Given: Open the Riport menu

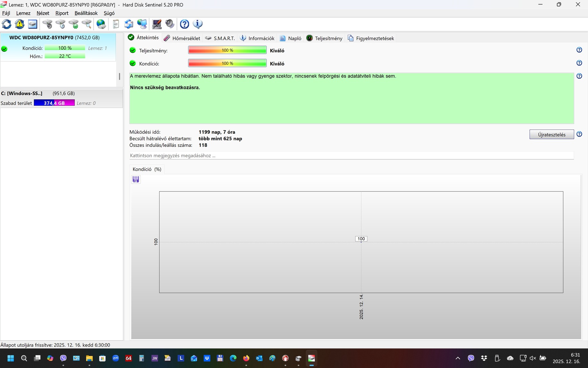Looking at the screenshot, I should [62, 13].
